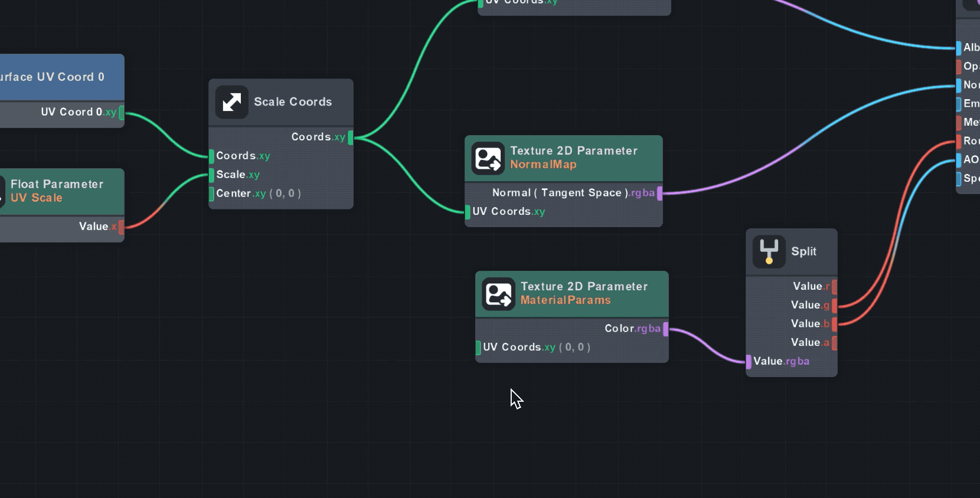Click the Value.g output port on Split
Image resolution: width=980 pixels, height=498 pixels.
point(834,306)
